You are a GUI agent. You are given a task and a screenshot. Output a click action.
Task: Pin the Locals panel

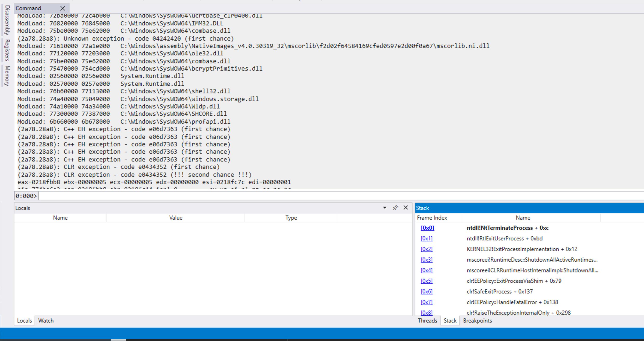pyautogui.click(x=395, y=208)
